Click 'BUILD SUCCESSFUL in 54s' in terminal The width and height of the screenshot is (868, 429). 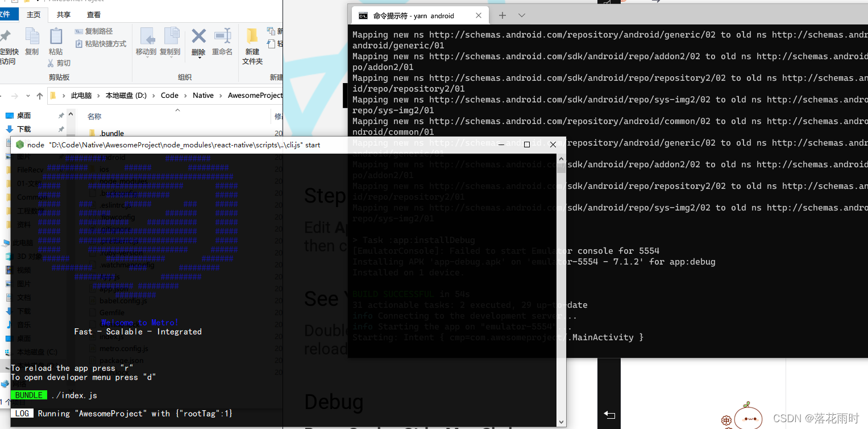[x=411, y=294]
